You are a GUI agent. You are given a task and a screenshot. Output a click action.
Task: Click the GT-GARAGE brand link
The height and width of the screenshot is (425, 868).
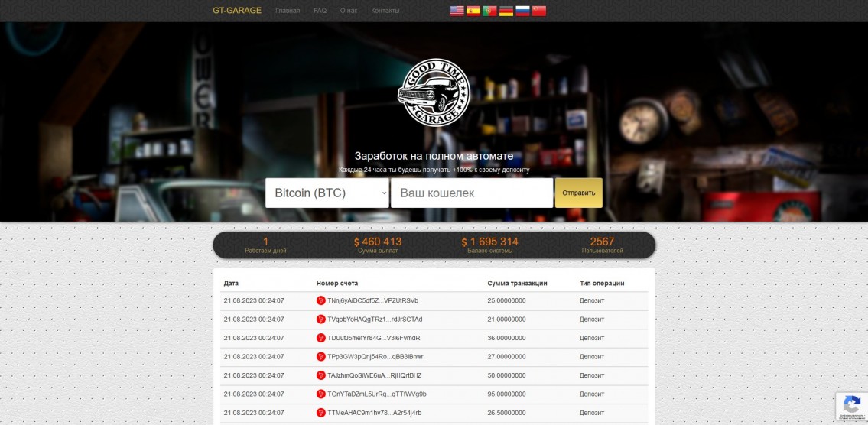[237, 11]
